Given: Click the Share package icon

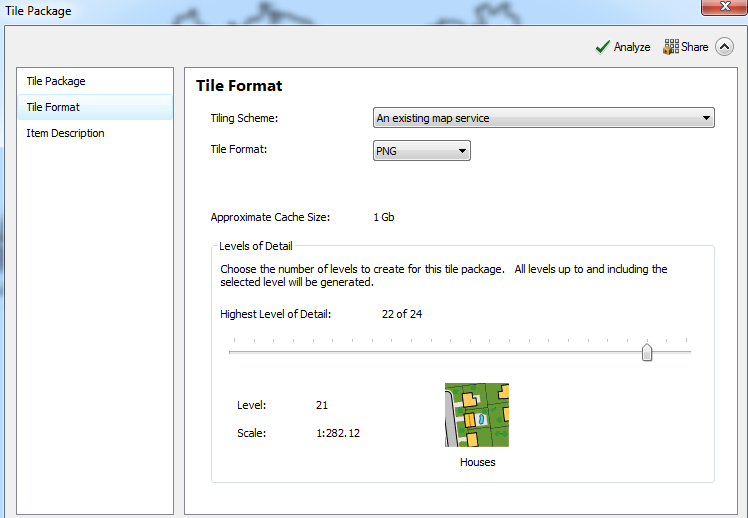Looking at the screenshot, I should pos(671,47).
